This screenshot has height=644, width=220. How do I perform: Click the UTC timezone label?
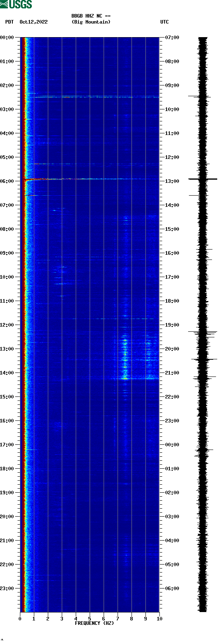click(165, 22)
